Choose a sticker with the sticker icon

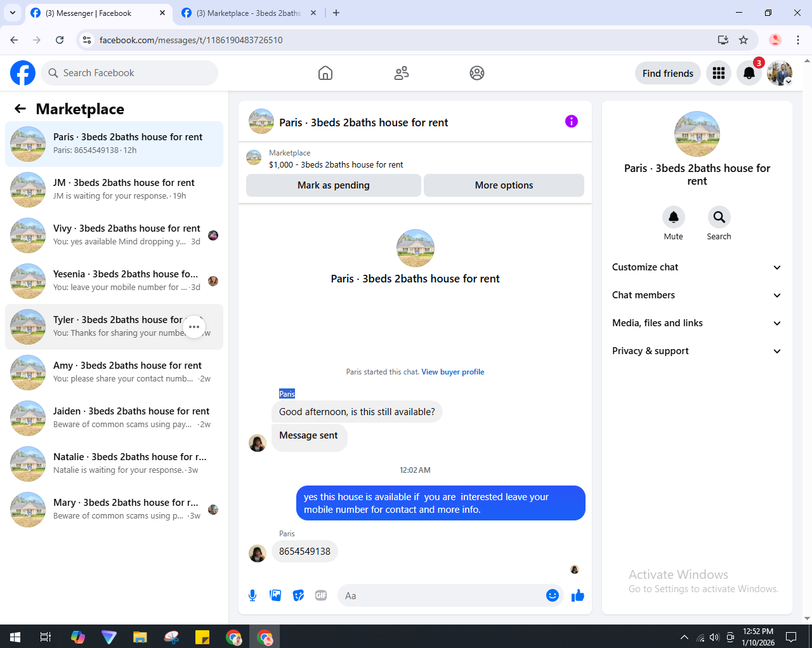point(298,595)
